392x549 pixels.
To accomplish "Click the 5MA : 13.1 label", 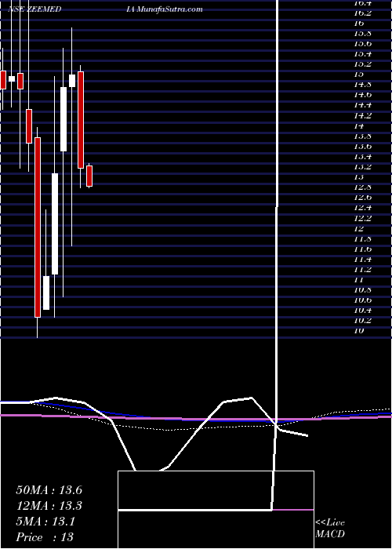I will (x=45, y=522).
